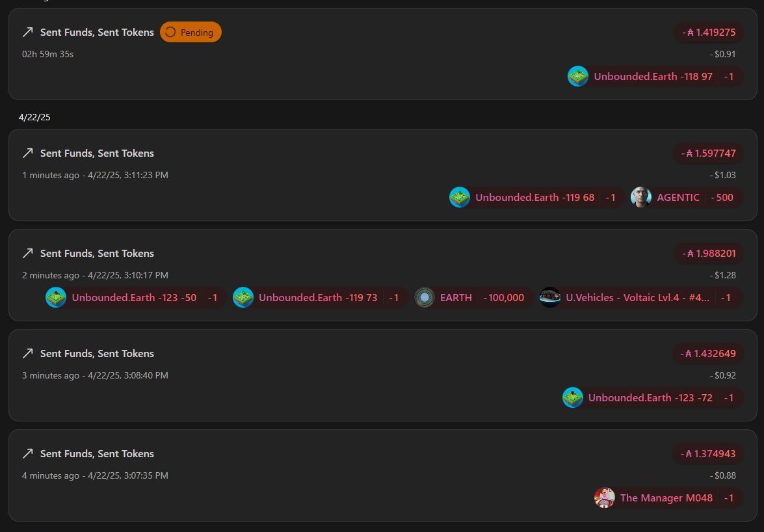Click sent arrow icon on 3:10:17 PM transaction
Image resolution: width=764 pixels, height=532 pixels.
(x=28, y=254)
